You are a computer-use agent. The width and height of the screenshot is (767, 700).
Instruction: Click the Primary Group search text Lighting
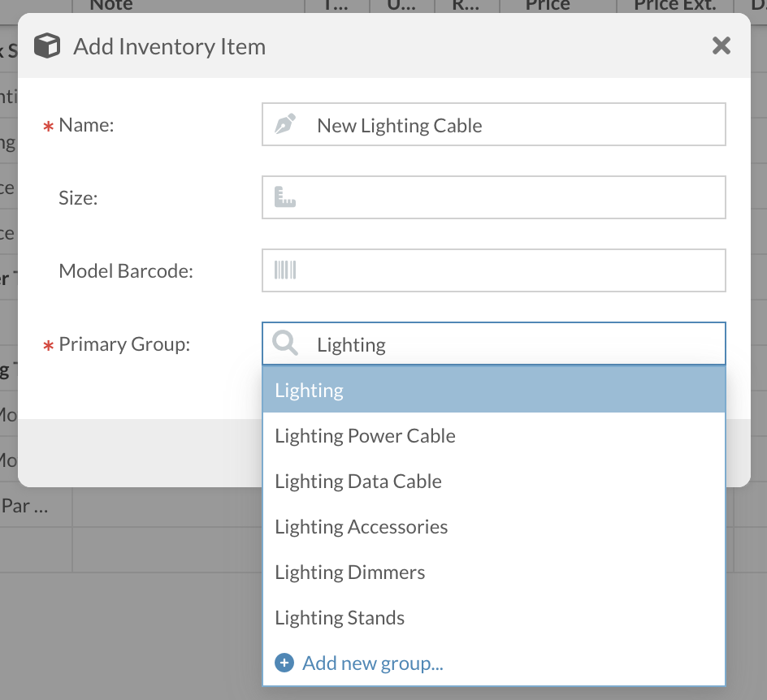[351, 344]
